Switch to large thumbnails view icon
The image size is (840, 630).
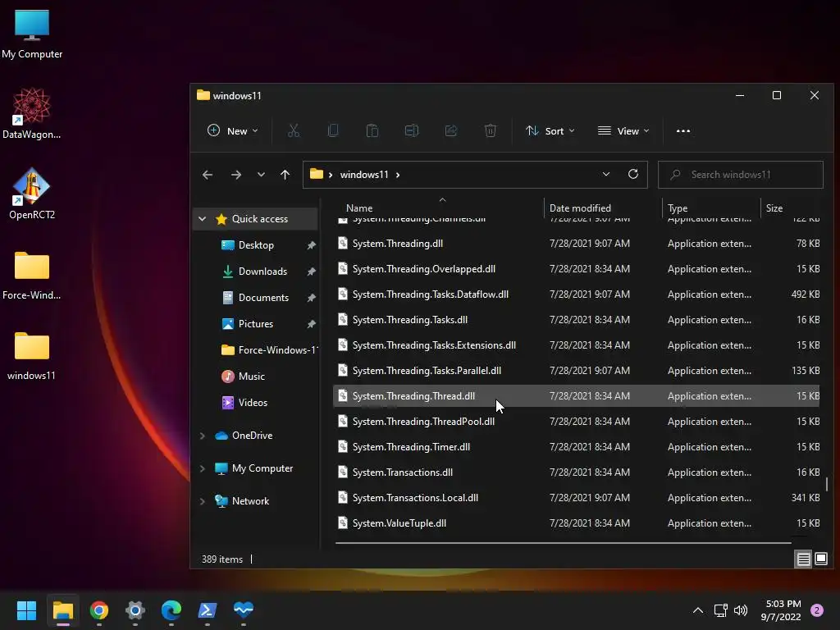click(x=820, y=559)
